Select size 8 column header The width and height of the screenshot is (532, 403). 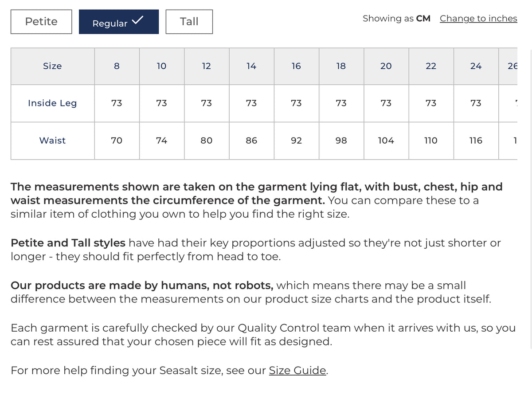(x=117, y=66)
